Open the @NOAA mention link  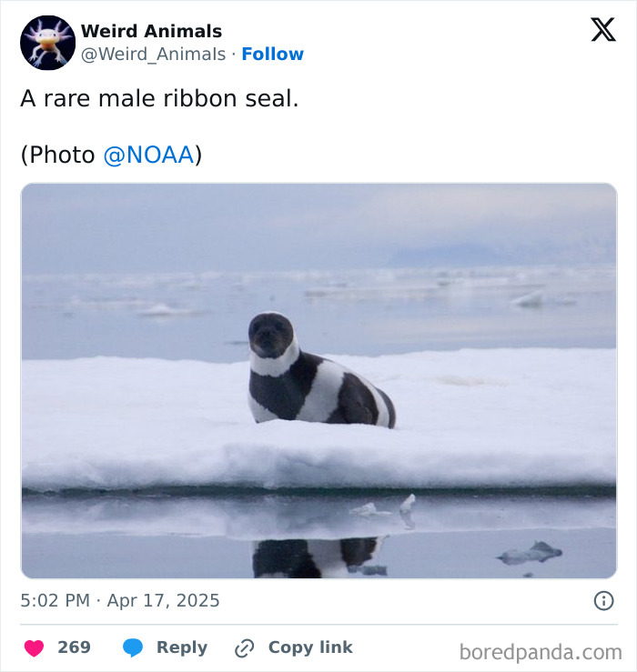[x=149, y=155]
